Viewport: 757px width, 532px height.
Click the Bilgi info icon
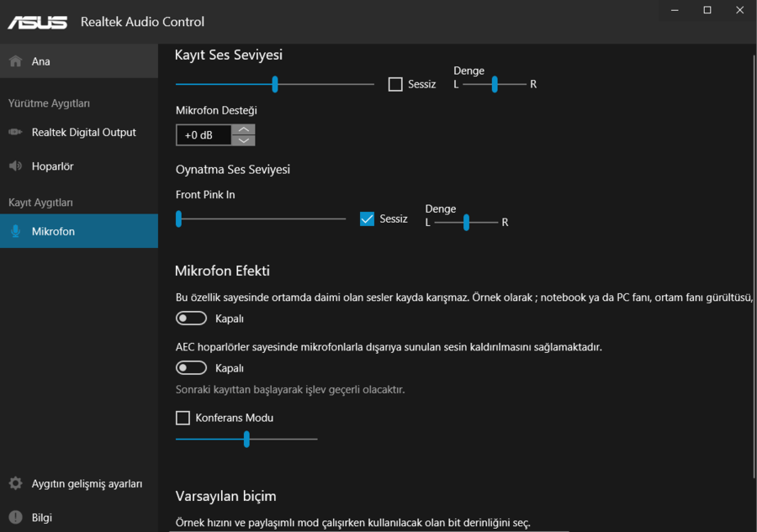point(15,517)
